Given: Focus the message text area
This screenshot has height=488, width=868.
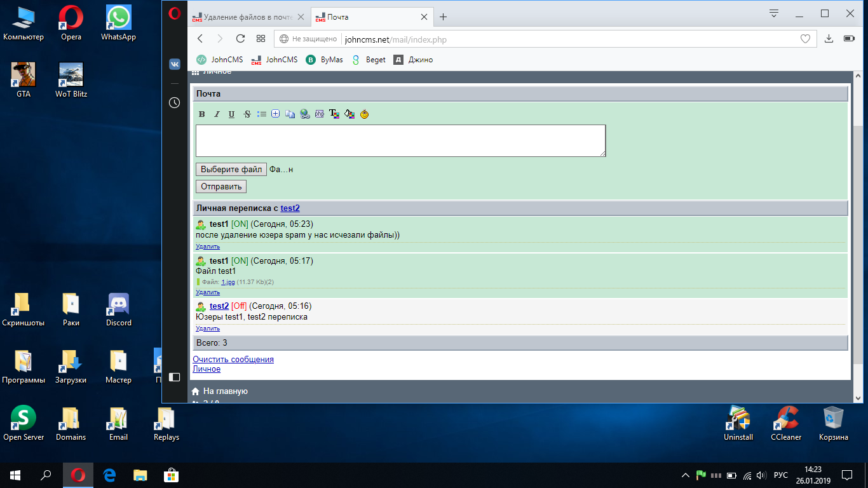Looking at the screenshot, I should click(401, 140).
